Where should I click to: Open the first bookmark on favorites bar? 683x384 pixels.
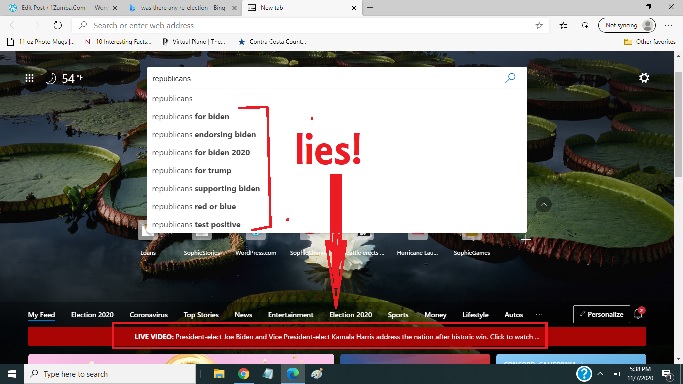[40, 42]
